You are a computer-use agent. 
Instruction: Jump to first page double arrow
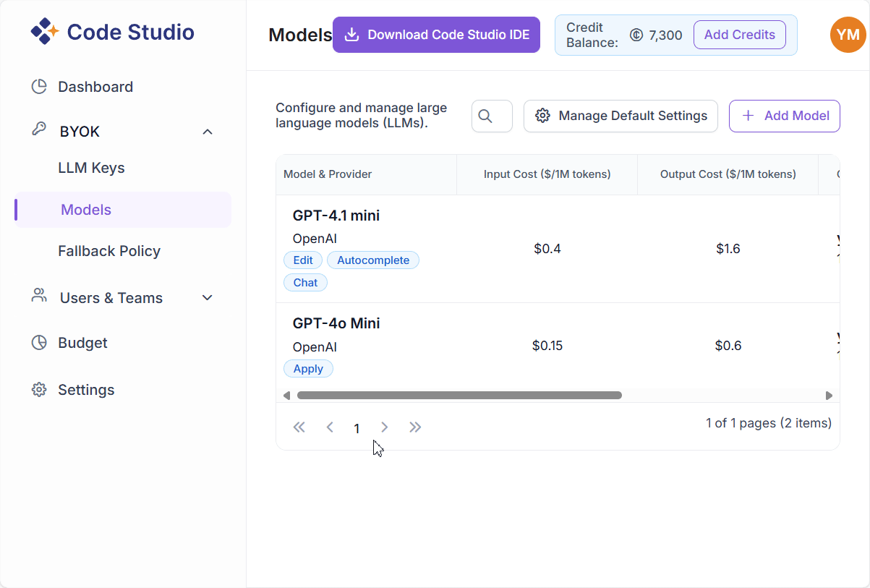click(299, 427)
